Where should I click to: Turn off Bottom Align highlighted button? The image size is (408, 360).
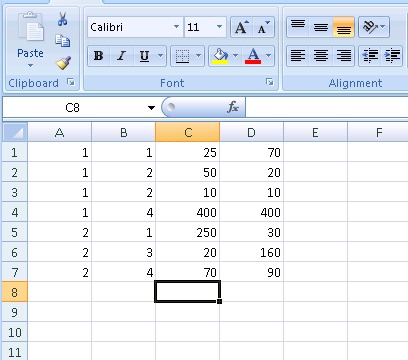click(343, 27)
